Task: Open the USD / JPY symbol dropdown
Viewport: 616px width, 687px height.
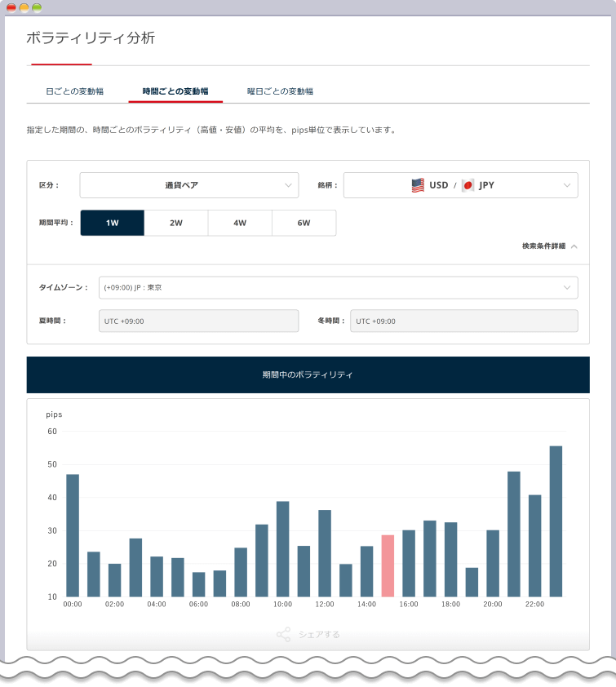Action: point(460,185)
